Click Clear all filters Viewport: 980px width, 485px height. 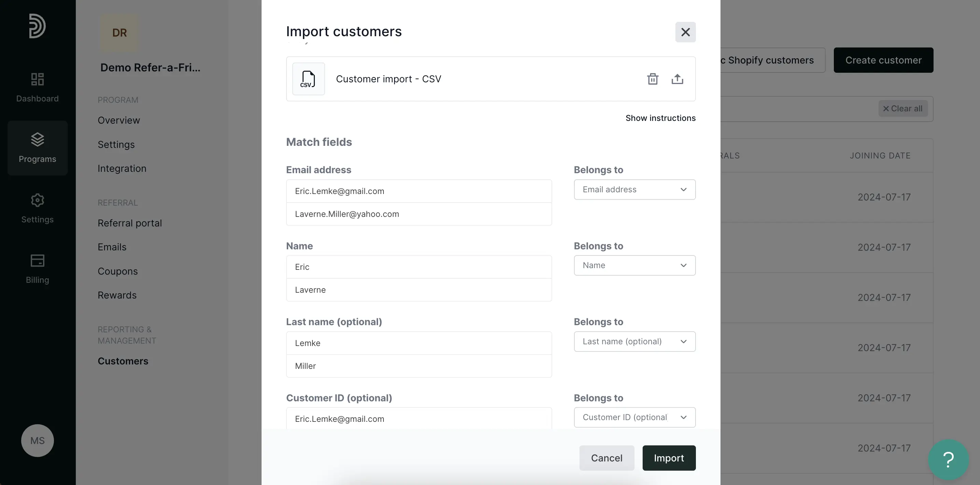pyautogui.click(x=902, y=108)
